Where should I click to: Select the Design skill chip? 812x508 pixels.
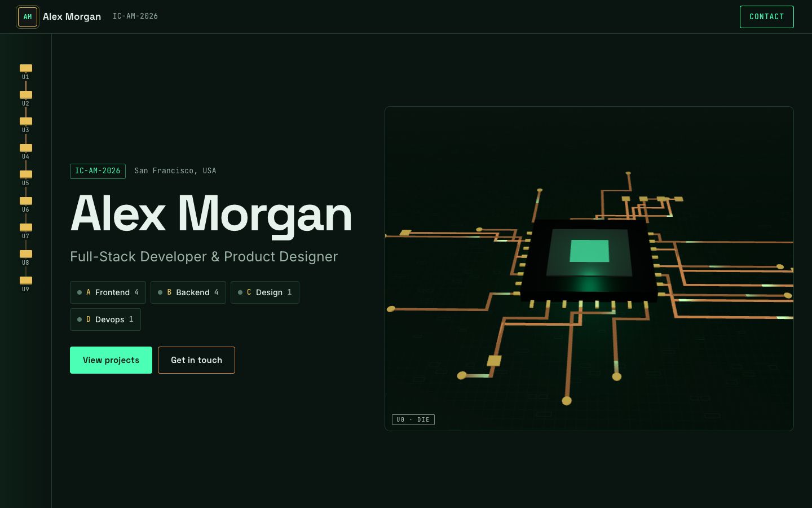pyautogui.click(x=265, y=292)
